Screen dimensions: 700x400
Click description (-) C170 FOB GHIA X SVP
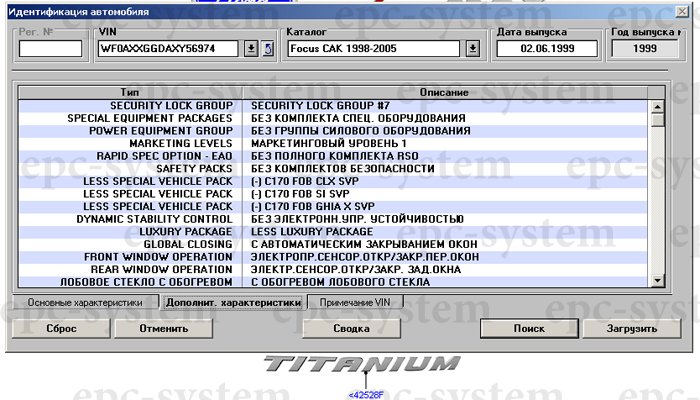coord(312,206)
